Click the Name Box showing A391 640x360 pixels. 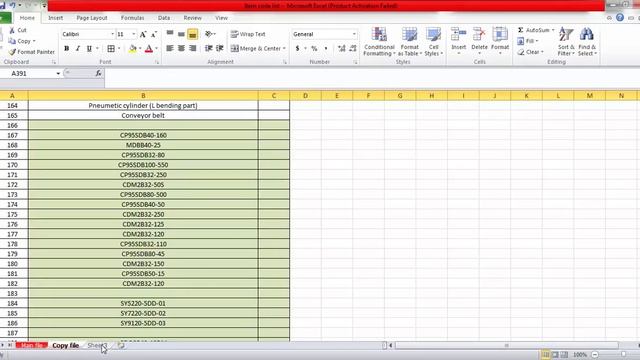click(x=28, y=73)
